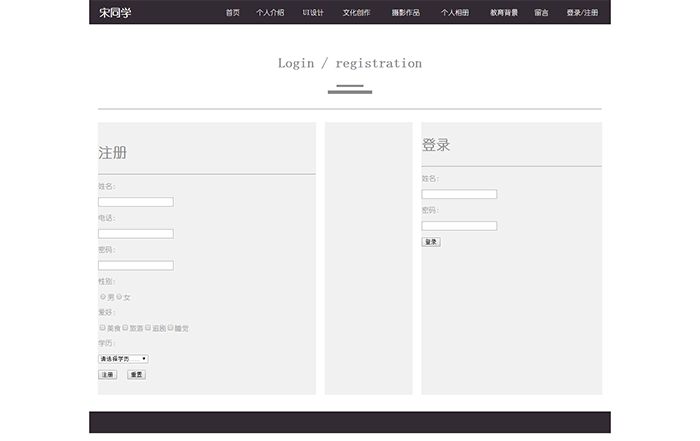The image size is (700, 441).
Task: Check the 睡觉 hobby checkbox
Action: point(171,327)
